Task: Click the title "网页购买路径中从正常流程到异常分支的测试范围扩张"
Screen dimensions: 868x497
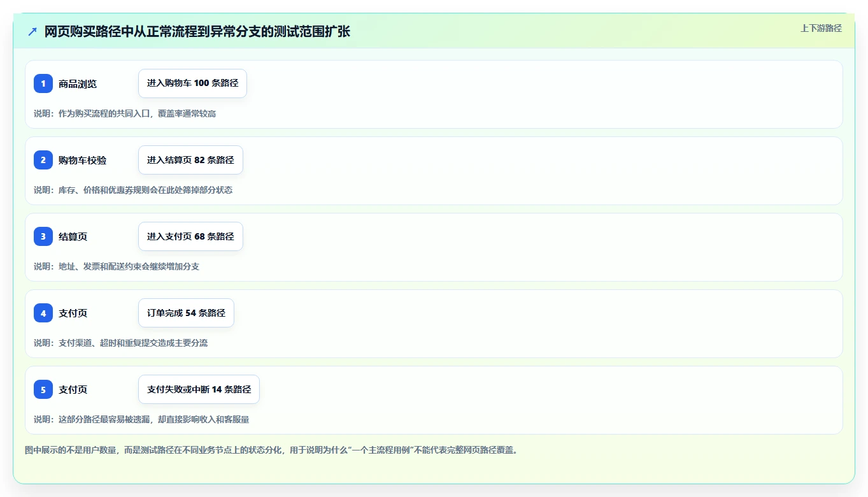Action: click(197, 32)
